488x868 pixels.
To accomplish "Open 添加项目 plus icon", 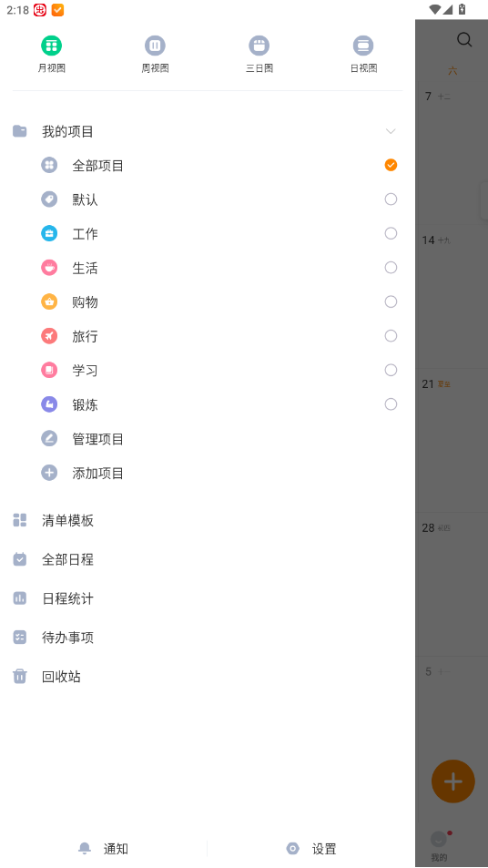I will pos(49,473).
